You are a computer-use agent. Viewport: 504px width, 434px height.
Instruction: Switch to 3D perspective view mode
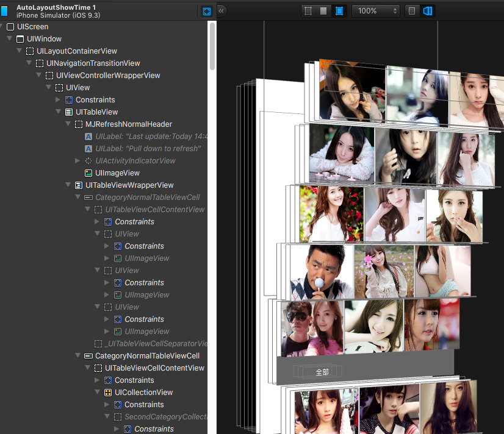428,11
